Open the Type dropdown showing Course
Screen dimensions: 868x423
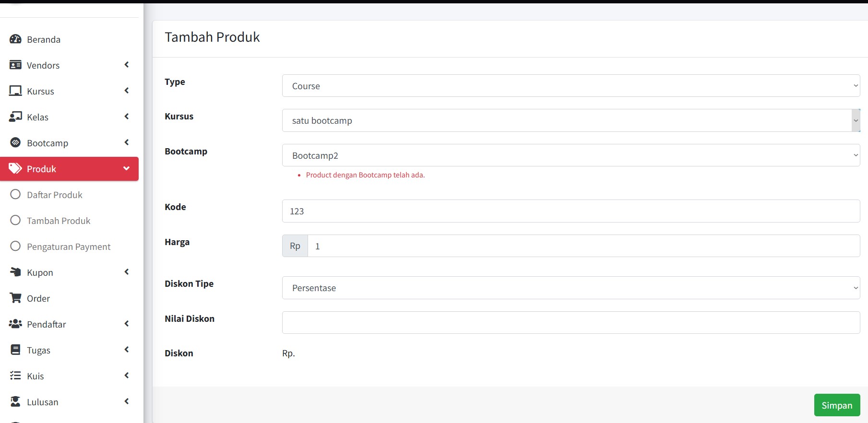tap(571, 86)
